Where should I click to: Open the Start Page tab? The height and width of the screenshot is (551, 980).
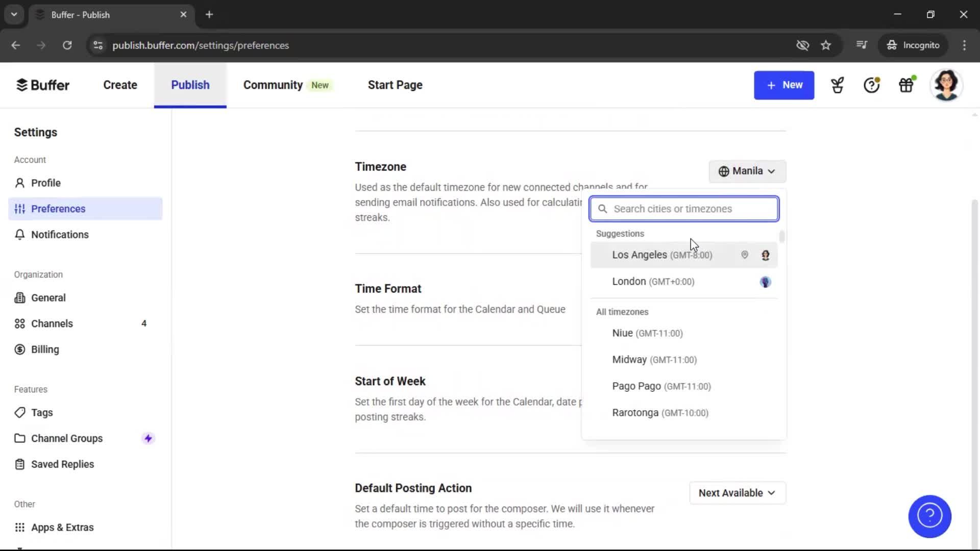pyautogui.click(x=395, y=85)
